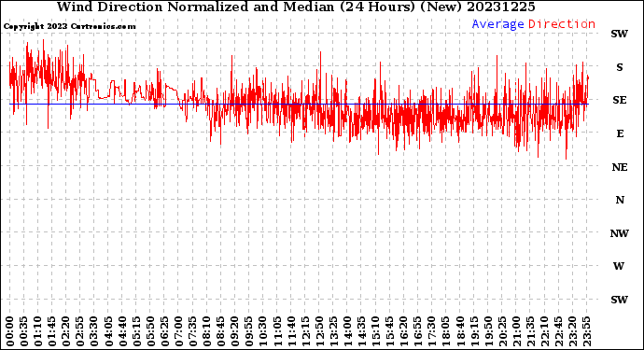This screenshot has height=350, width=644.
Task: Click the 14:35 time axis label
Action: (361, 331)
